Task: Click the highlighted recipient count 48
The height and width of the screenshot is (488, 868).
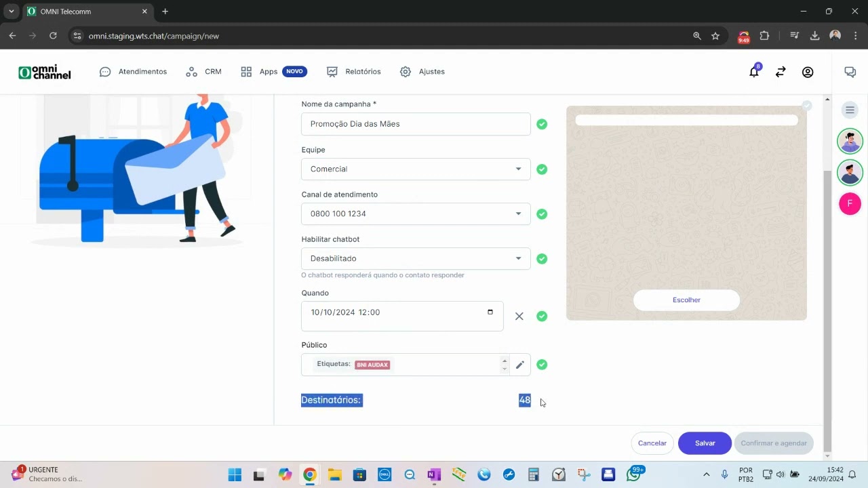Action: (x=525, y=401)
